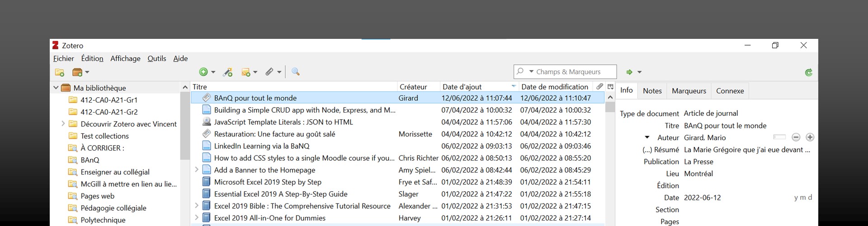Select the À CORRIGER saved search
The height and width of the screenshot is (226, 868).
click(x=102, y=148)
